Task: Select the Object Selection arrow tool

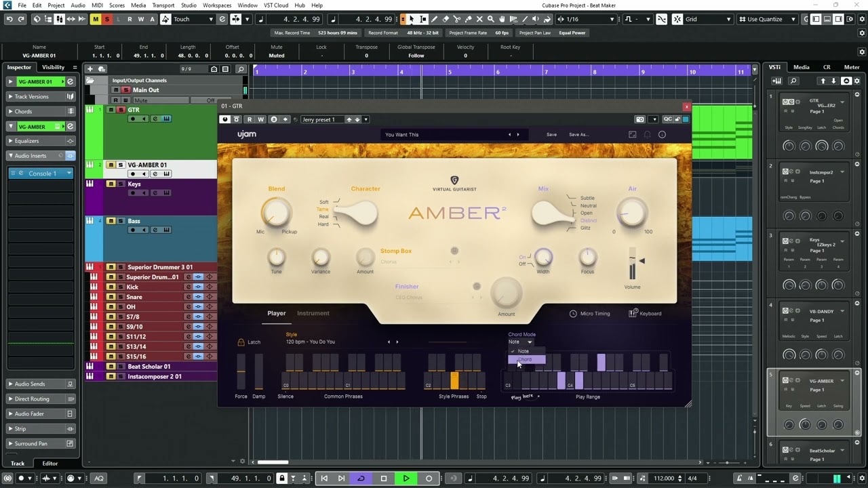Action: tap(412, 19)
